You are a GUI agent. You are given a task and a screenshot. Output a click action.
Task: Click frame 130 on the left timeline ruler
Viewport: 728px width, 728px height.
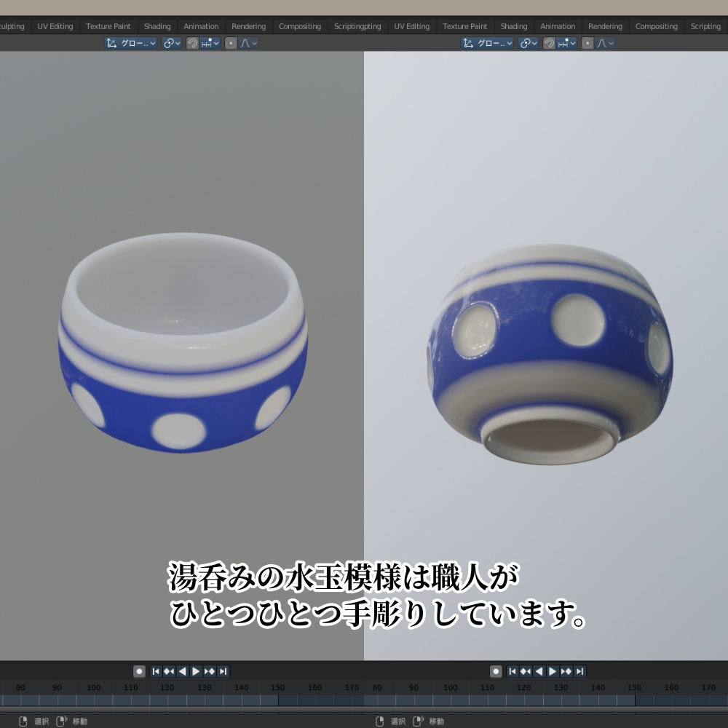(204, 687)
